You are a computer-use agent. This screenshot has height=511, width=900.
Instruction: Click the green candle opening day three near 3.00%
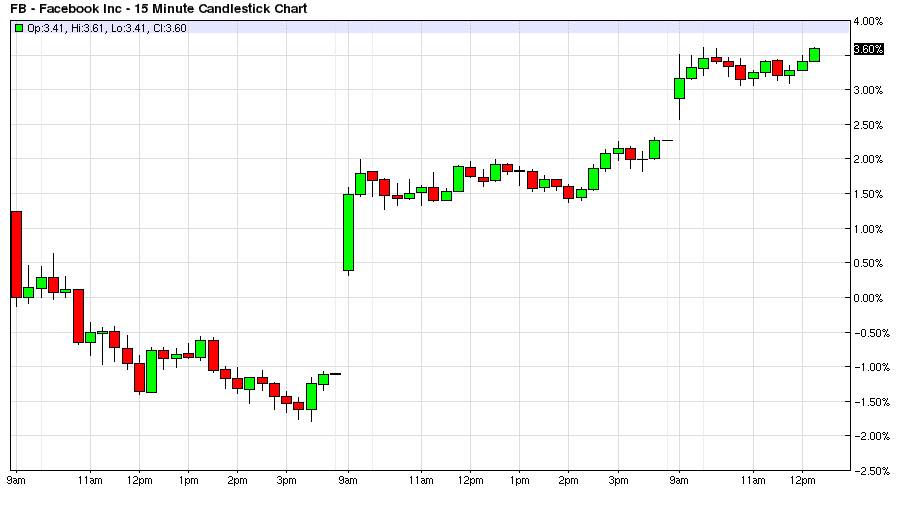coord(680,88)
